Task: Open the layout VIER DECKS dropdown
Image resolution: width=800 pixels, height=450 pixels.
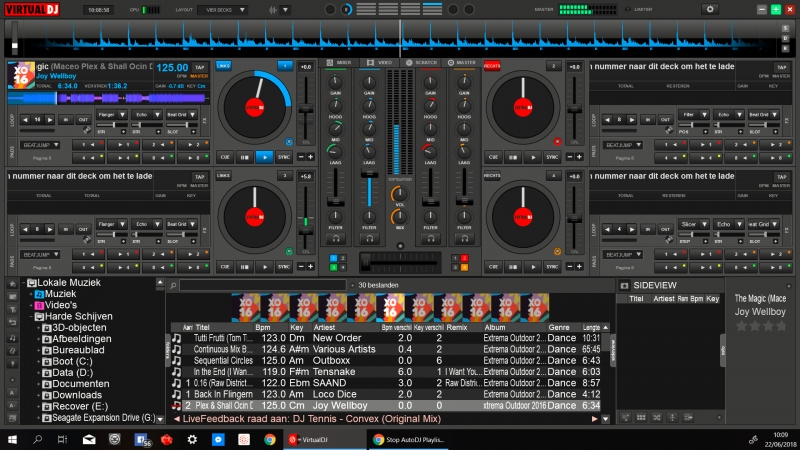Action: [x=222, y=10]
